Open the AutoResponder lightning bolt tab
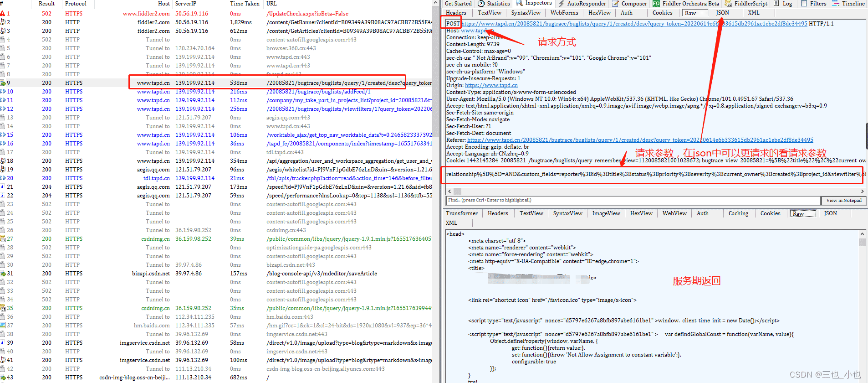Viewport: 868px width, 383px height. (x=582, y=4)
